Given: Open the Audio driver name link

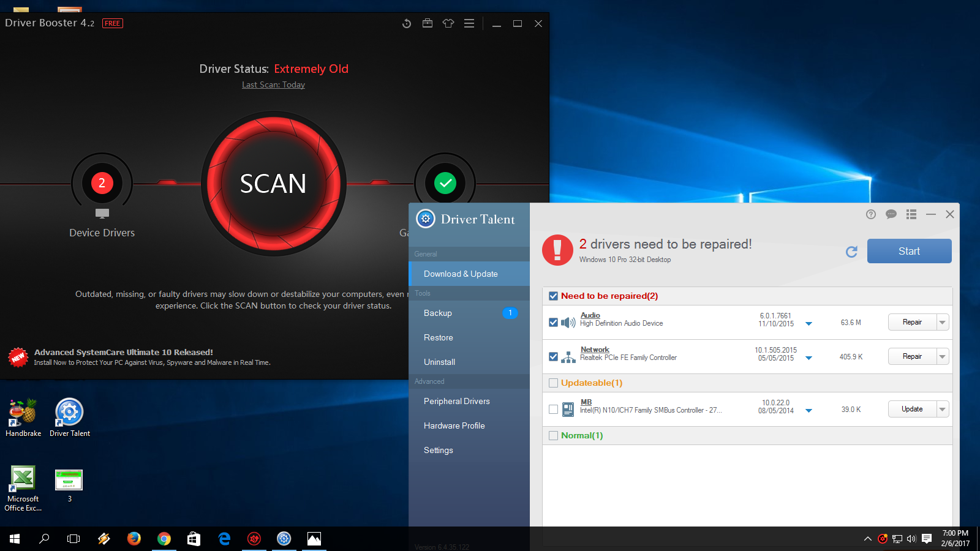Looking at the screenshot, I should click(x=590, y=315).
